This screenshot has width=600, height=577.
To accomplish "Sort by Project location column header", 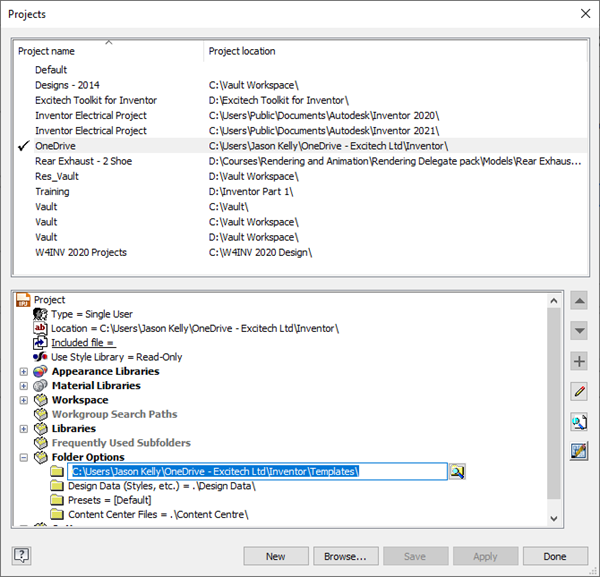I will (x=395, y=51).
